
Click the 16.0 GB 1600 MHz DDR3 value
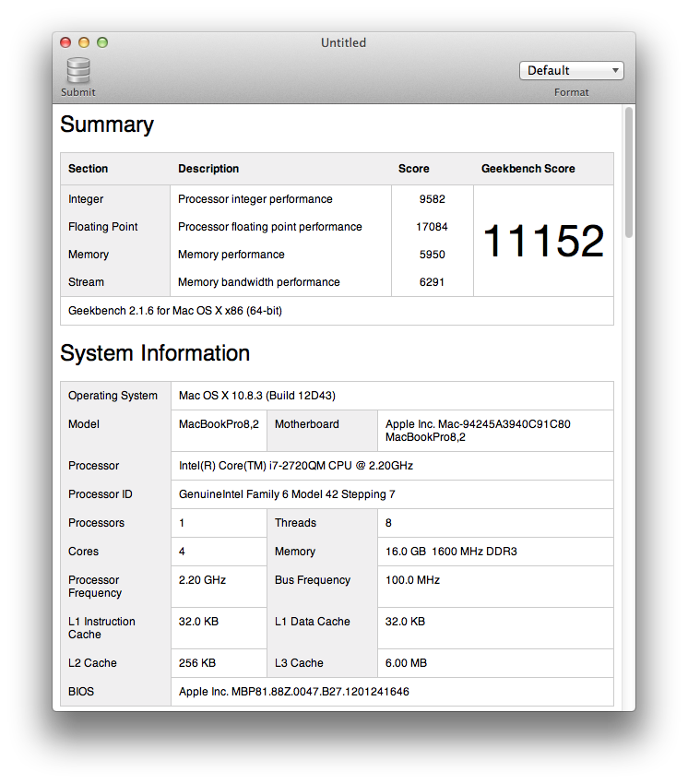451,552
